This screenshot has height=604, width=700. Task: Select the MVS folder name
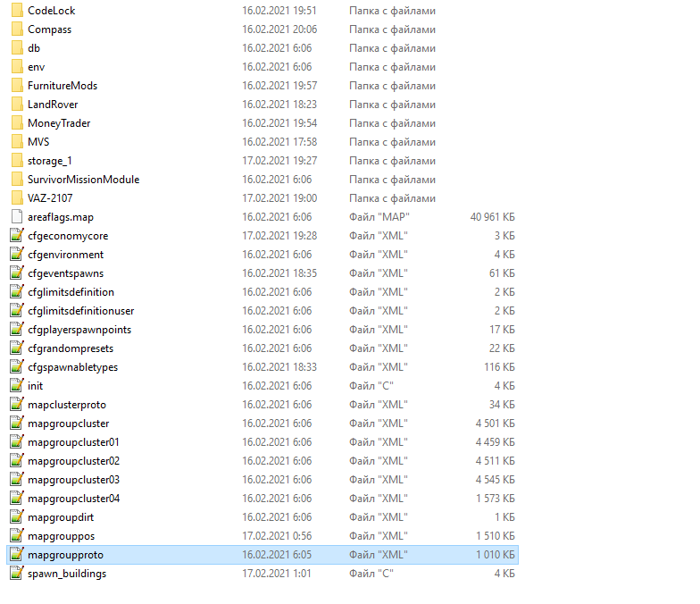click(38, 141)
